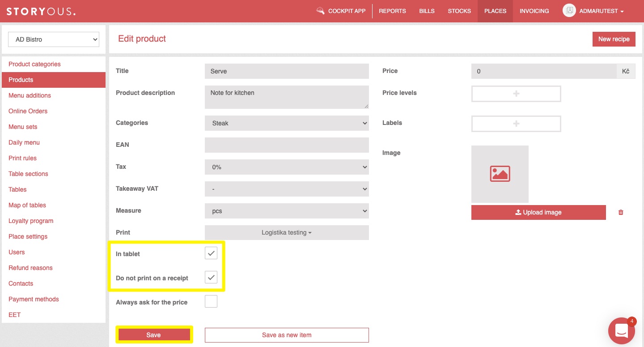The height and width of the screenshot is (347, 644).
Task: Open the Measure dropdown showing pcs
Action: [287, 211]
